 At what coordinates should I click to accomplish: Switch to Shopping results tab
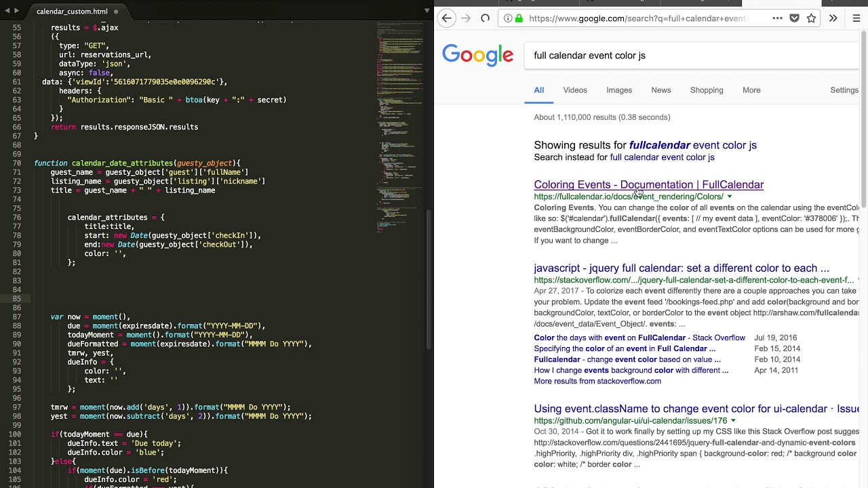click(707, 90)
